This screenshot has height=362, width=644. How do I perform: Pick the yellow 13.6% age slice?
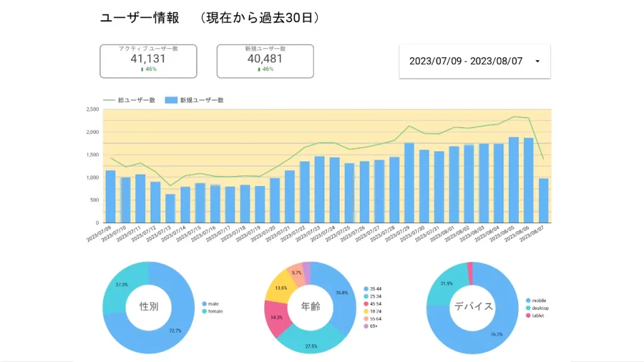coord(279,291)
